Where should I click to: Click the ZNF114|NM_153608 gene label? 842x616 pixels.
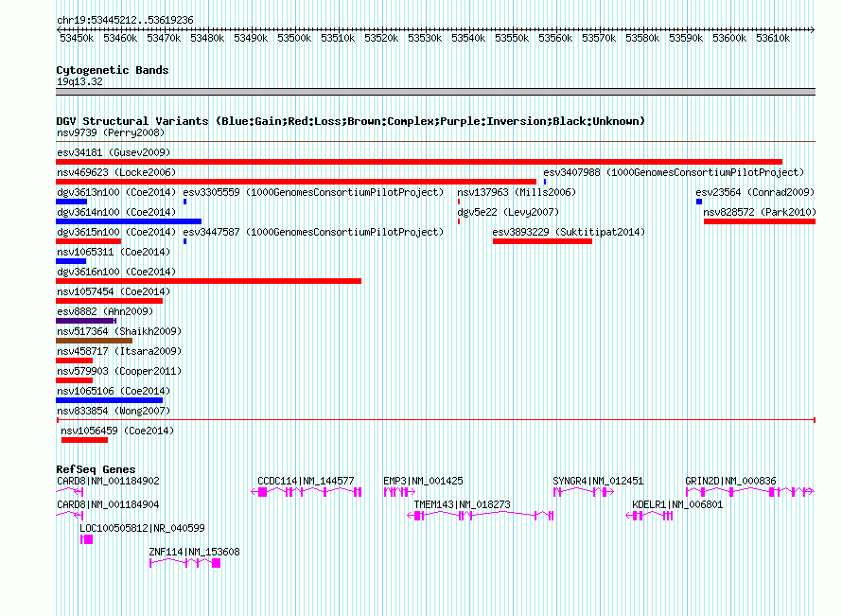[x=194, y=552]
